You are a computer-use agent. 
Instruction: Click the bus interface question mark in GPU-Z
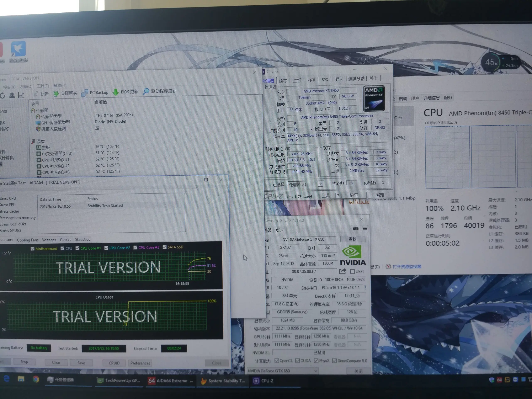[365, 287]
